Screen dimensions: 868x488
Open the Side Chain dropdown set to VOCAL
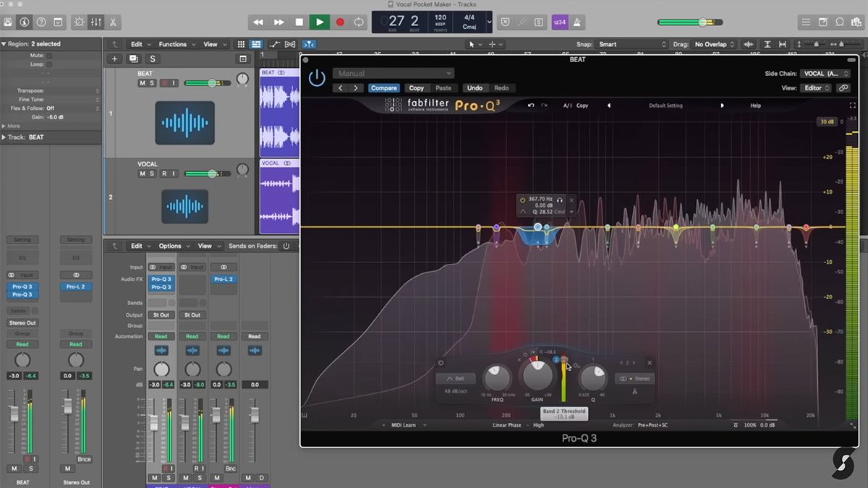tap(825, 74)
